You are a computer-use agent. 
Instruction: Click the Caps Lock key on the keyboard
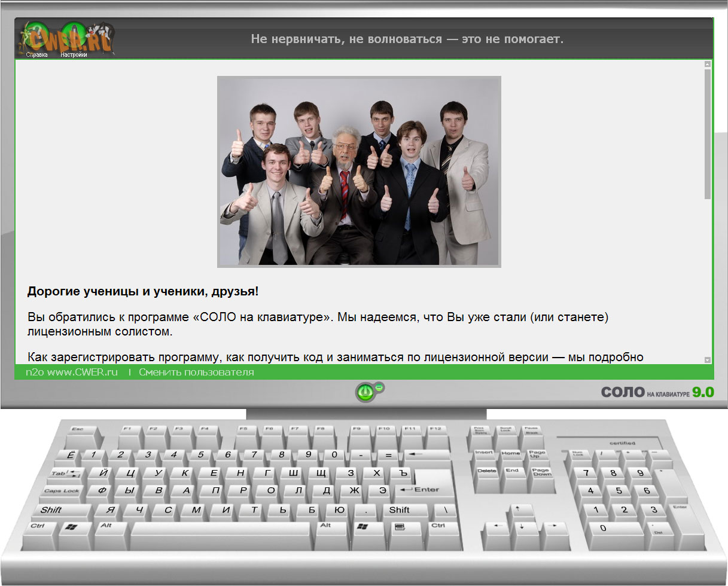[62, 495]
